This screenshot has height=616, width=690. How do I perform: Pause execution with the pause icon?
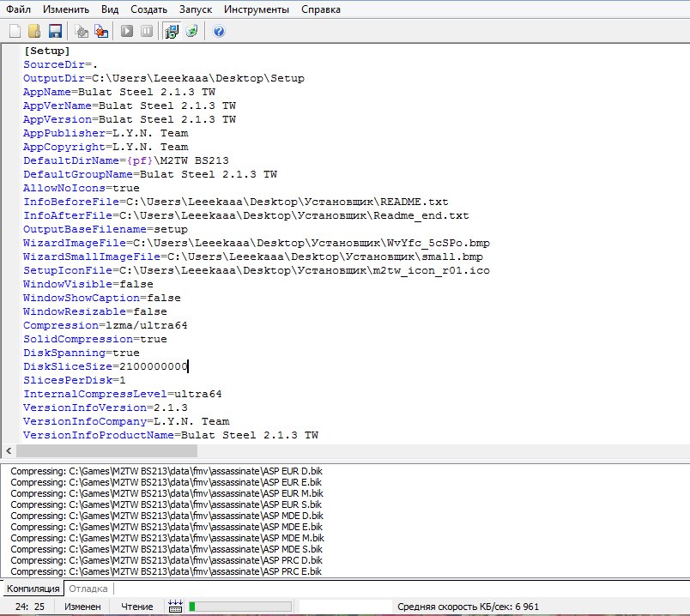coord(147,31)
